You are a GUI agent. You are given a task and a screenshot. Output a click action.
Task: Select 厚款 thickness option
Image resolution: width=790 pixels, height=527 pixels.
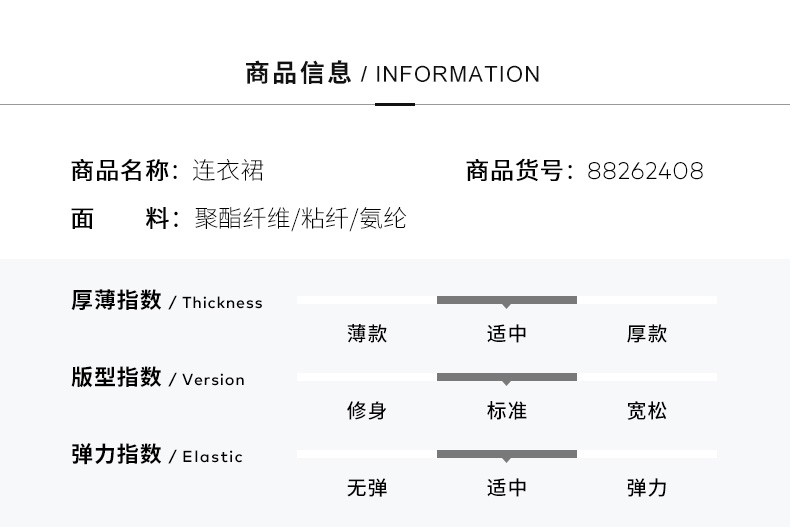[x=647, y=334]
